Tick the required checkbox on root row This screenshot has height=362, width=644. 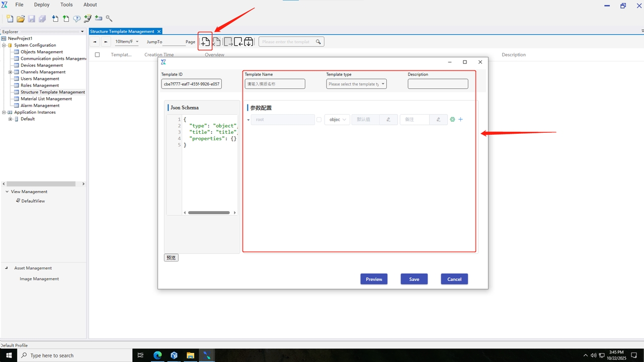click(x=319, y=120)
